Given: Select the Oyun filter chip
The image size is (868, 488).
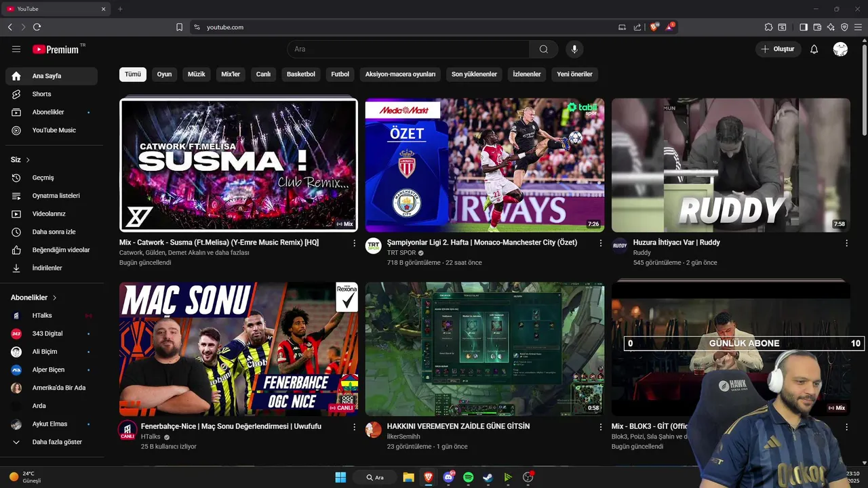Looking at the screenshot, I should click(164, 75).
